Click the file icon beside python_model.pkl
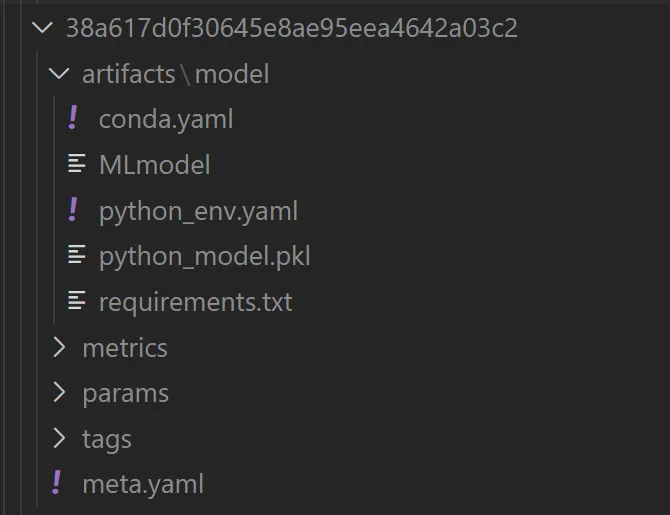Image resolution: width=670 pixels, height=515 pixels. tap(77, 255)
